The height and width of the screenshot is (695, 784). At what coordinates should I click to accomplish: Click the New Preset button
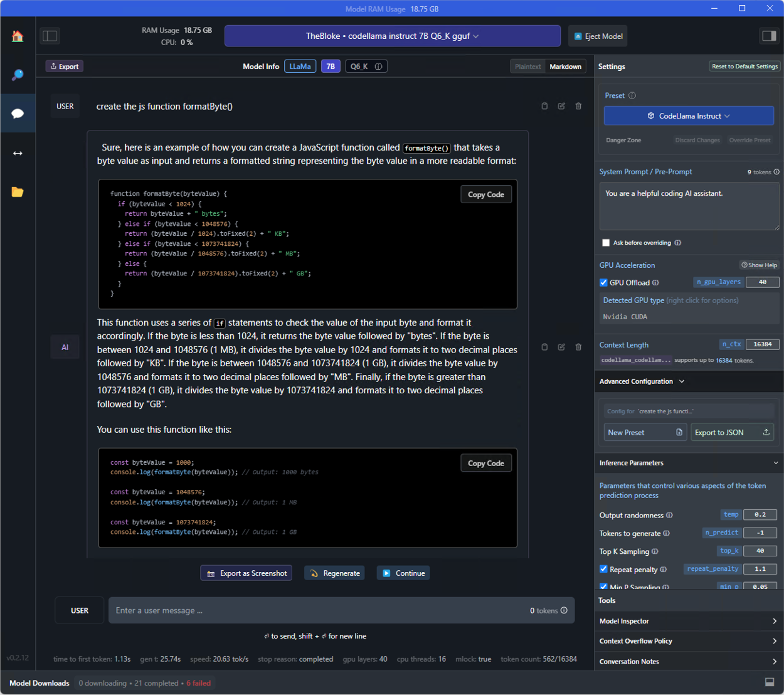(x=645, y=432)
